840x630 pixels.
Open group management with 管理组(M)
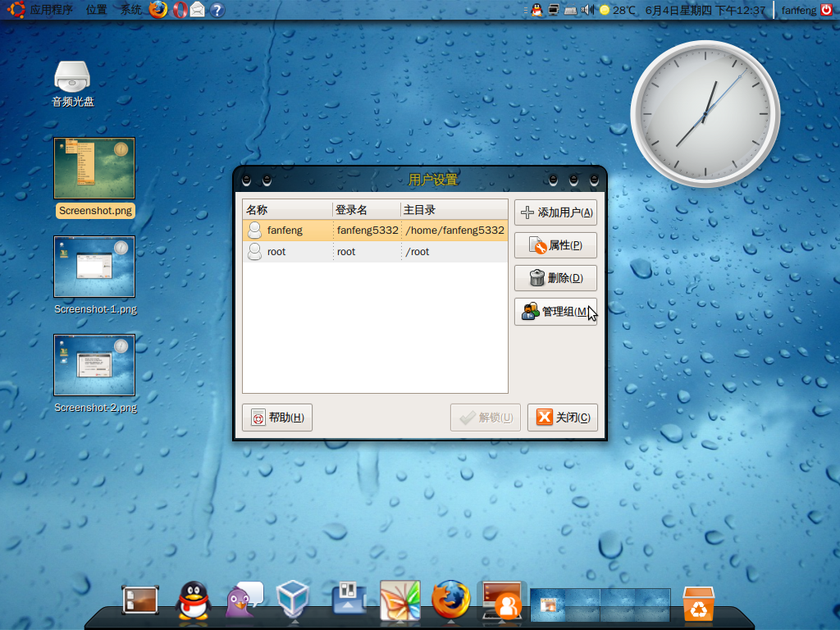(x=555, y=311)
